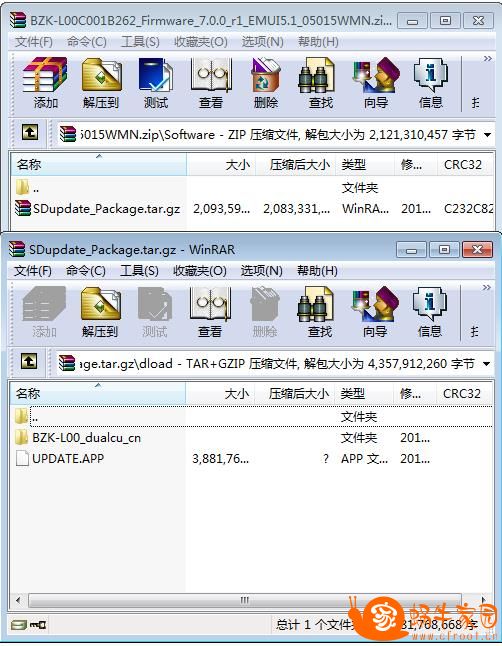Open Commands menu in top WinRAR window
This screenshot has height=646, width=502.
tap(87, 42)
